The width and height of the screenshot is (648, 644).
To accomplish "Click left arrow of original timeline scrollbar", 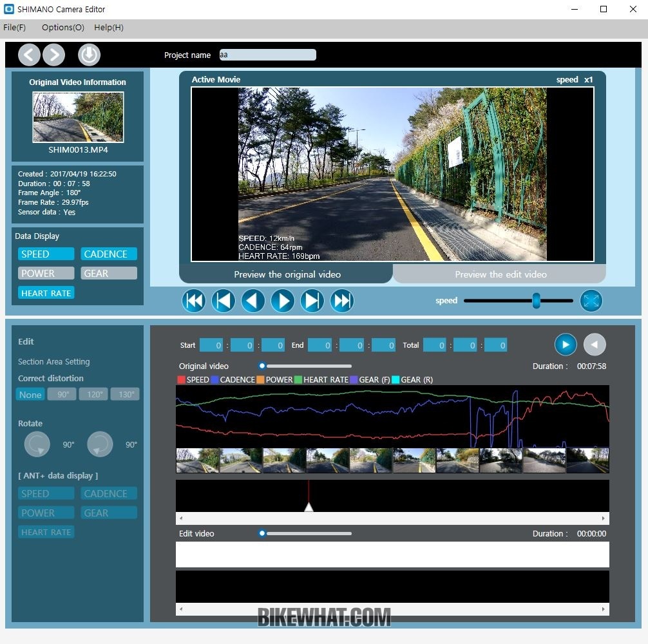I will pos(181,518).
